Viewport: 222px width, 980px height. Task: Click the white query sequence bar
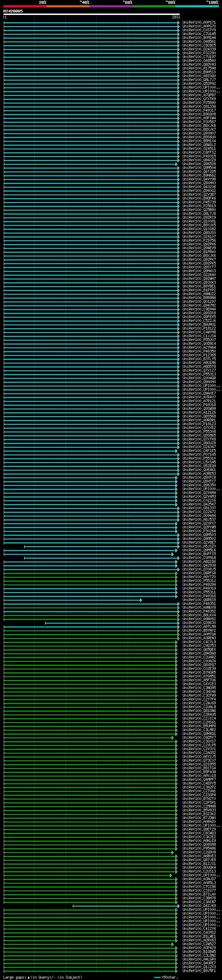click(92, 15)
